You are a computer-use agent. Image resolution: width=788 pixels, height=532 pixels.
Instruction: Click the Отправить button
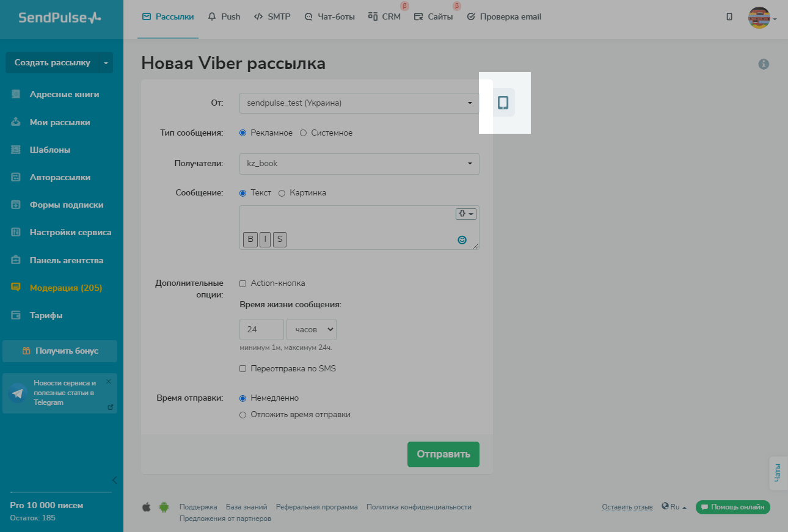coord(443,454)
